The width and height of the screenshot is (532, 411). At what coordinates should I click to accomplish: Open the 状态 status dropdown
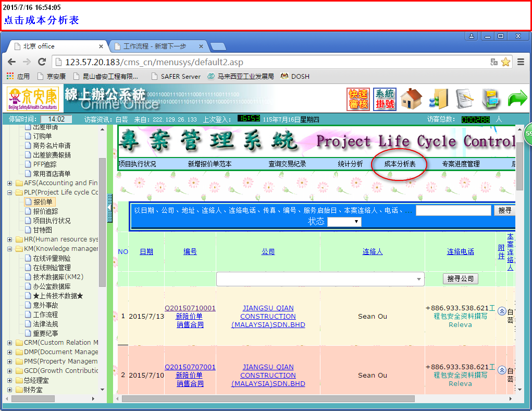pos(344,222)
